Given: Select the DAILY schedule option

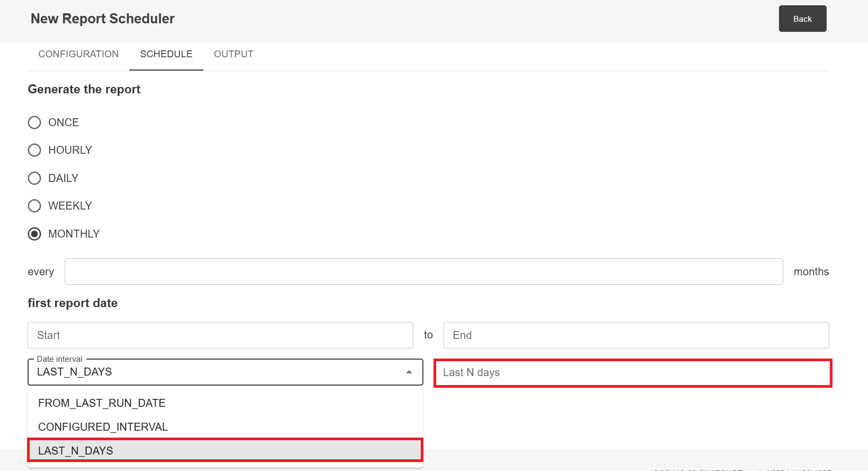Looking at the screenshot, I should pyautogui.click(x=34, y=178).
